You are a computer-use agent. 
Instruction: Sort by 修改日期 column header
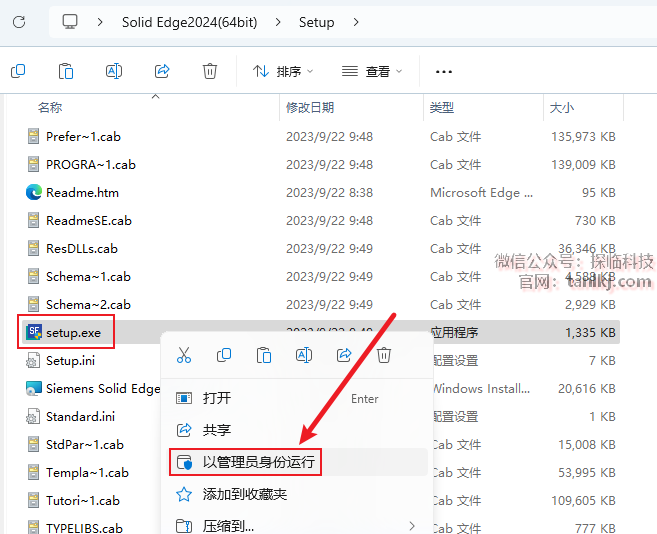(x=310, y=108)
